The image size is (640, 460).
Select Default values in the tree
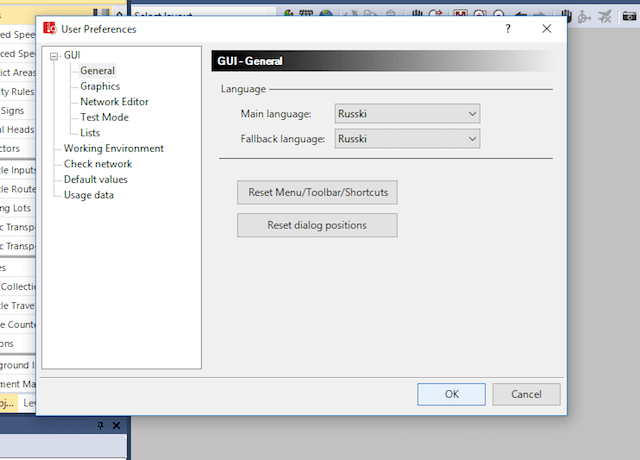pos(96,179)
